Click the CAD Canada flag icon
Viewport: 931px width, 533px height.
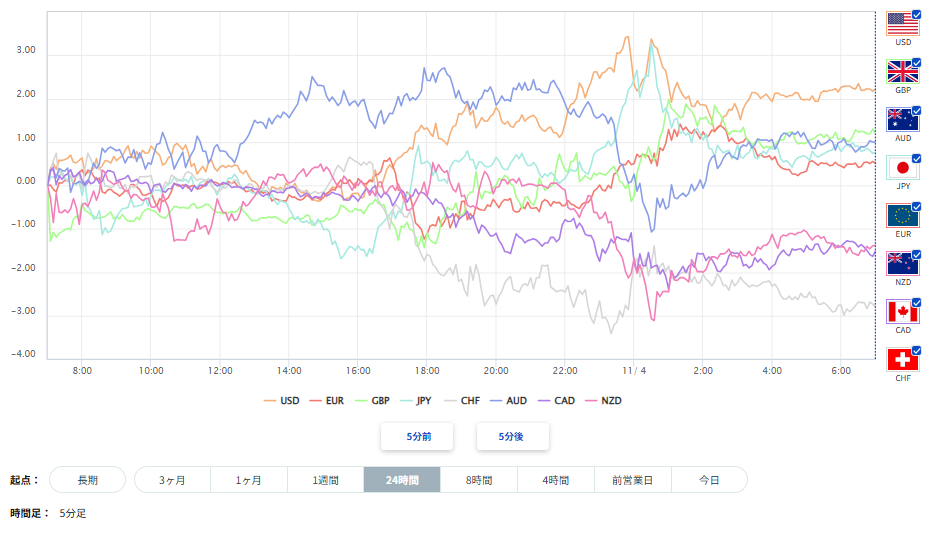[902, 312]
